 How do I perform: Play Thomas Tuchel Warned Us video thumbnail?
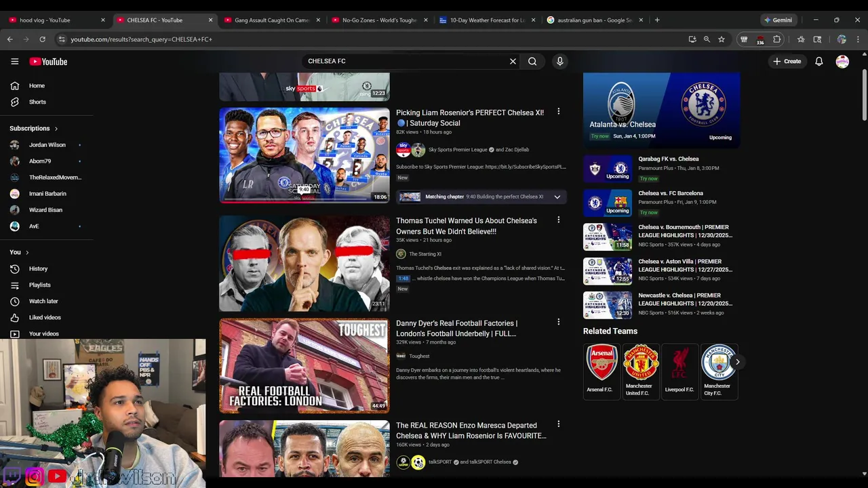304,264
